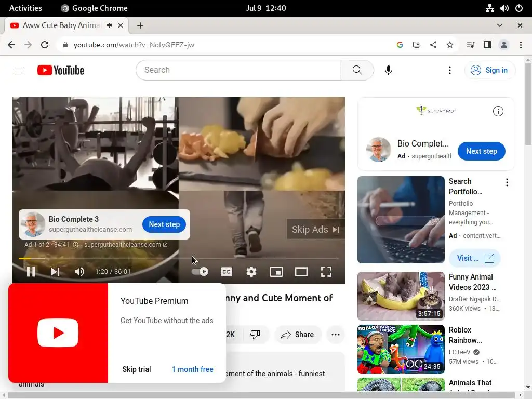The width and height of the screenshot is (532, 399).
Task: Switch to theater mode
Action: coord(301,271)
